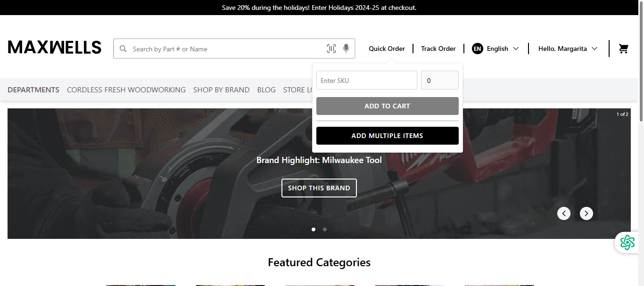
Task: Open the Blog menu item
Action: [266, 90]
